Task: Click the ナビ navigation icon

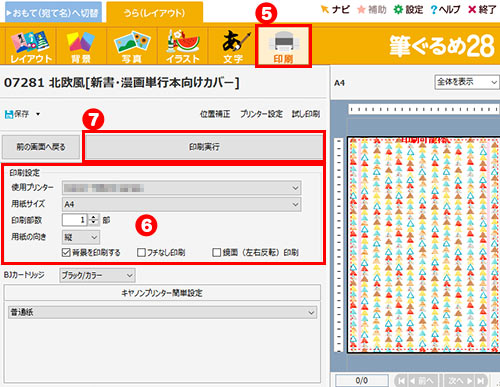Action: [x=335, y=9]
